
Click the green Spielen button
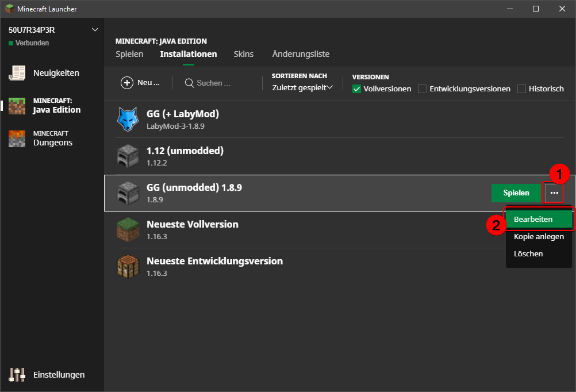coord(516,193)
